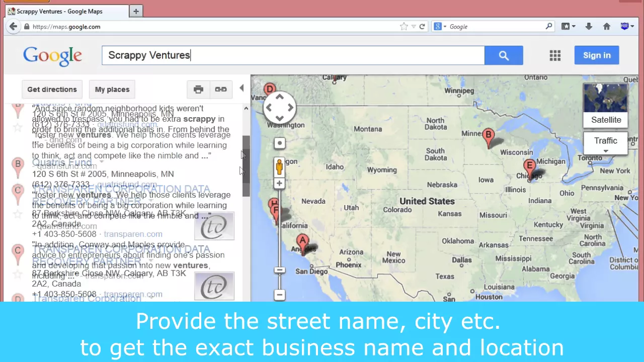Open the bookmarks menu dropdown
644x362 pixels.
click(569, 27)
